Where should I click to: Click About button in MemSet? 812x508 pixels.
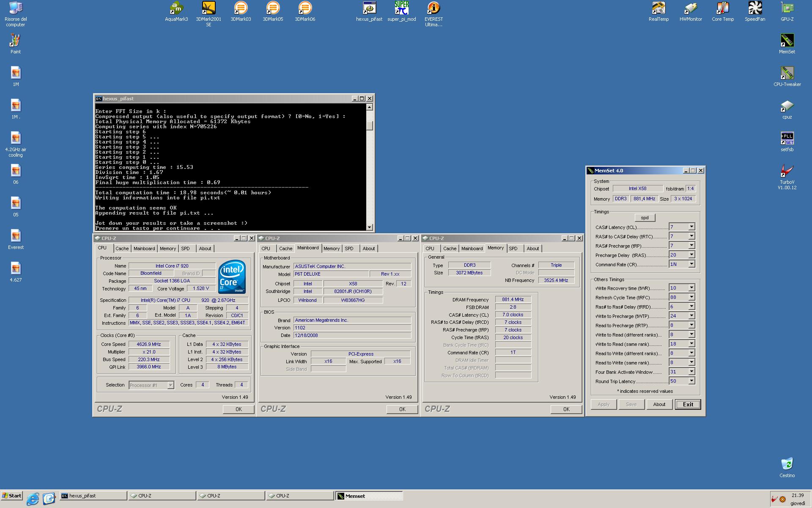point(659,404)
